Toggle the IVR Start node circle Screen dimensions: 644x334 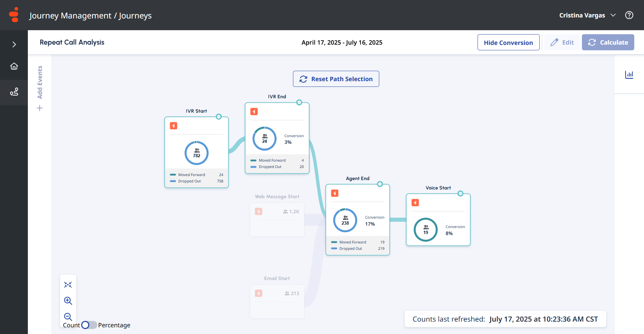coord(219,117)
